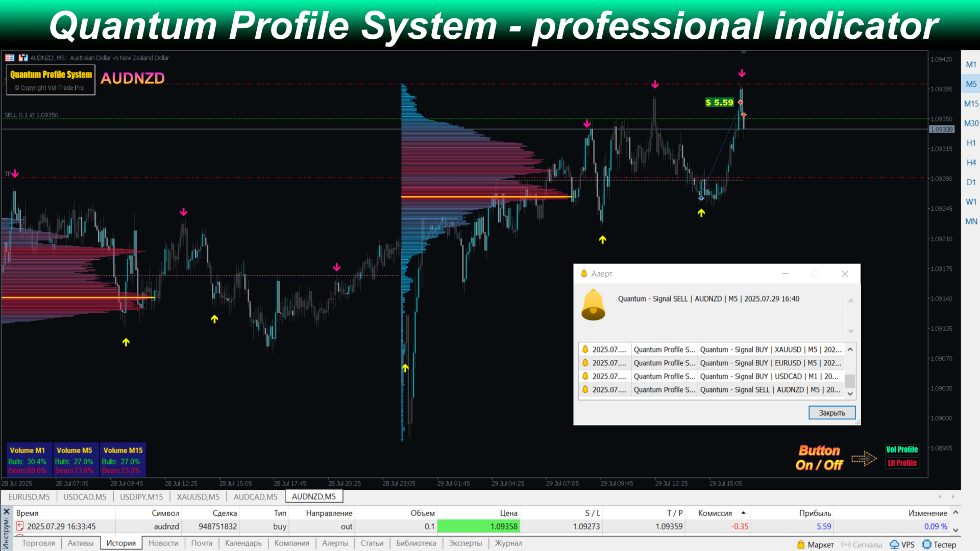This screenshot has height=551, width=980.
Task: Open the Журнал terminal tab
Action: [x=508, y=543]
